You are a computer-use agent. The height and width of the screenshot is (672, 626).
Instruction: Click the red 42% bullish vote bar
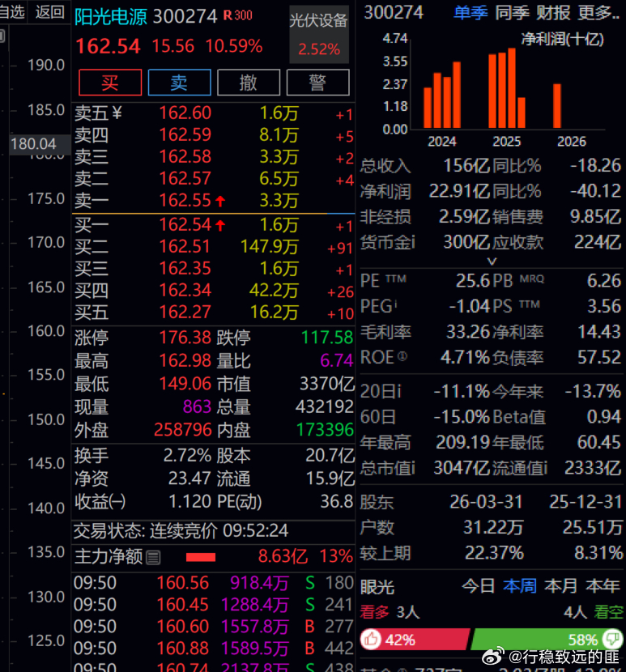(415, 640)
